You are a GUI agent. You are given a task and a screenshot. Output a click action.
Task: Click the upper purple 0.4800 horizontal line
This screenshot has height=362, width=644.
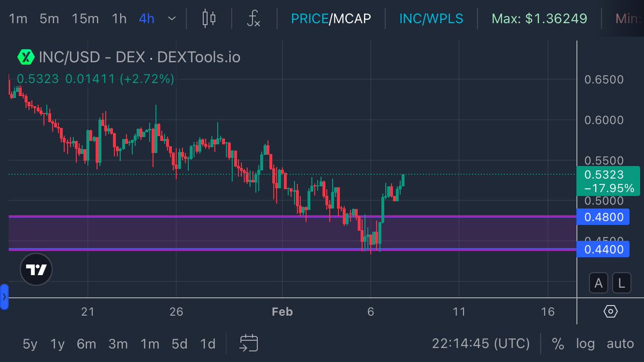point(292,217)
